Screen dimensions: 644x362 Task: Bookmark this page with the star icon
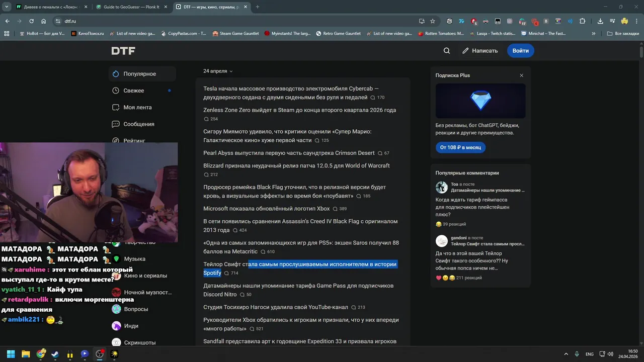pyautogui.click(x=433, y=21)
